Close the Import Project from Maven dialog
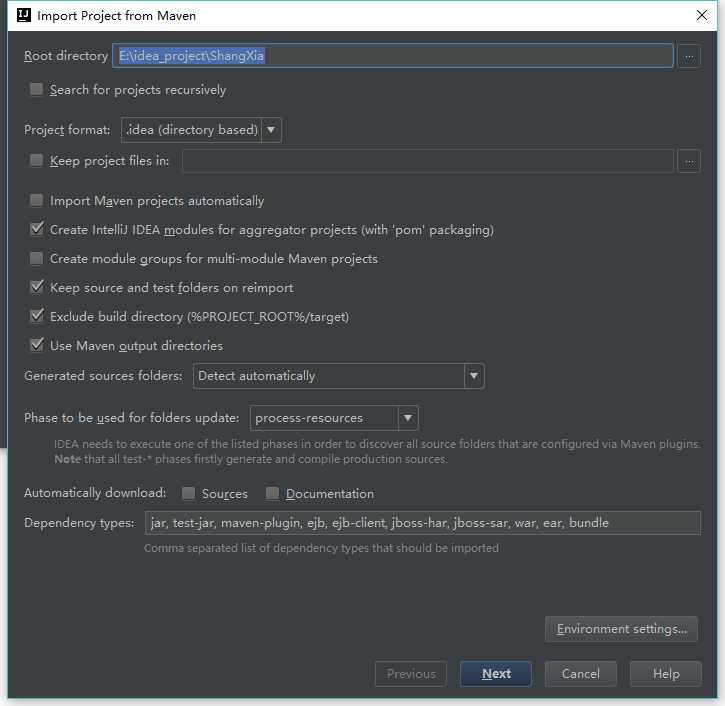 pyautogui.click(x=702, y=15)
